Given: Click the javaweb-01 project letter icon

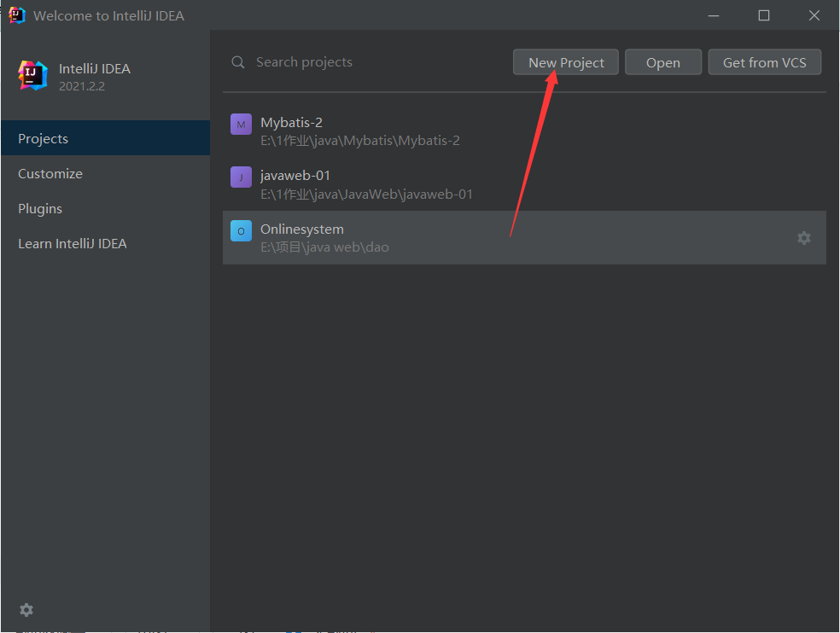Looking at the screenshot, I should 241,177.
